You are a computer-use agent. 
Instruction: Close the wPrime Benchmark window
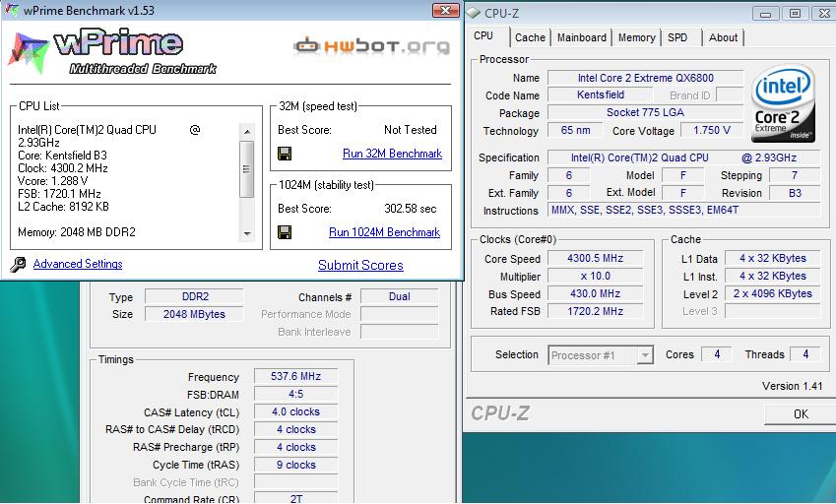click(446, 10)
